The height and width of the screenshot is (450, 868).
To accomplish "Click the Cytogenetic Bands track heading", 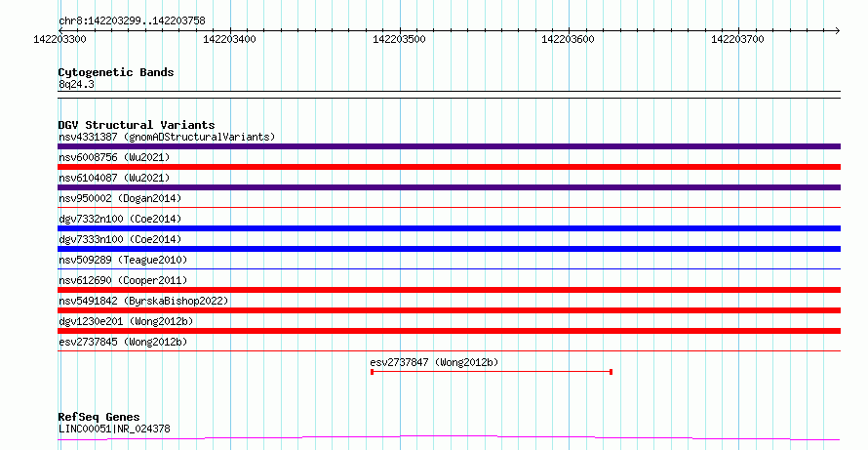I will tap(116, 72).
